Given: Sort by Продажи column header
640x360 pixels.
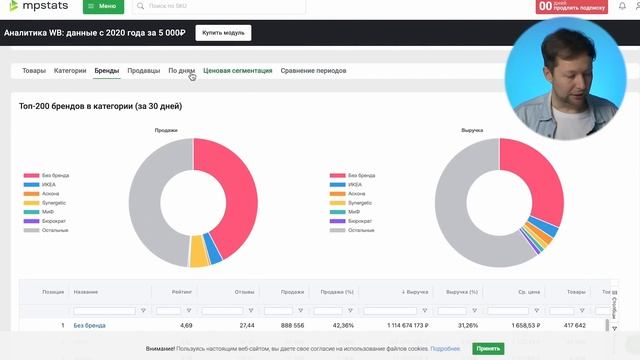Looking at the screenshot, I should click(x=292, y=292).
